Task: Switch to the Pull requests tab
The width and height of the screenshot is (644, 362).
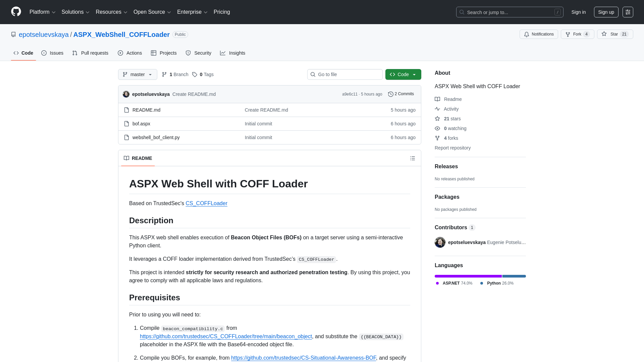Action: tap(90, 53)
